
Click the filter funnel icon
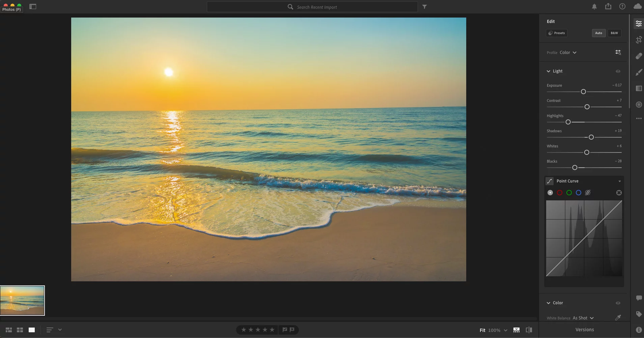pyautogui.click(x=424, y=7)
